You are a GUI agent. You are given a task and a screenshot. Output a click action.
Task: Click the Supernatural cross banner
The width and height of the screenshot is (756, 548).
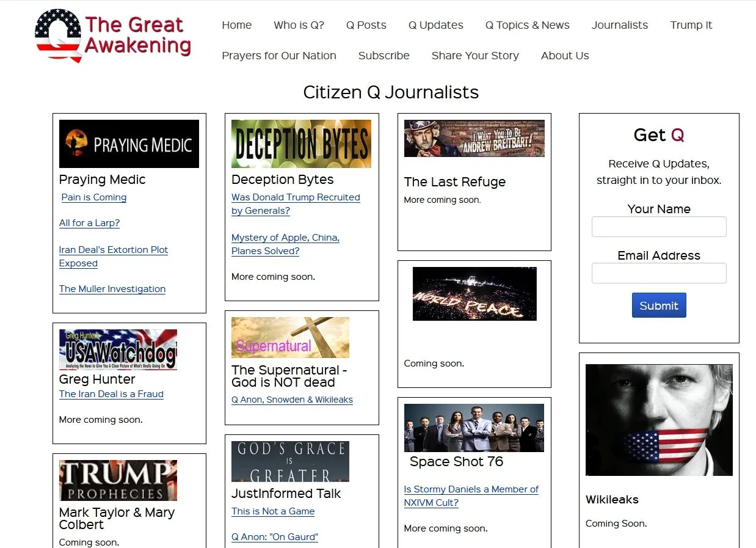tap(290, 337)
